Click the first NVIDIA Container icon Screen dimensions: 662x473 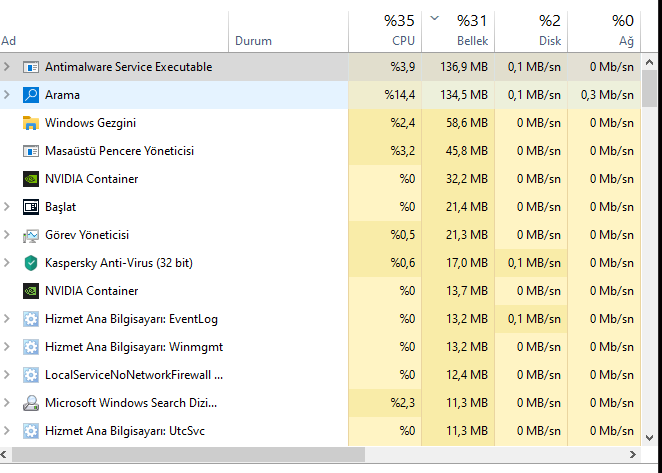[x=30, y=179]
